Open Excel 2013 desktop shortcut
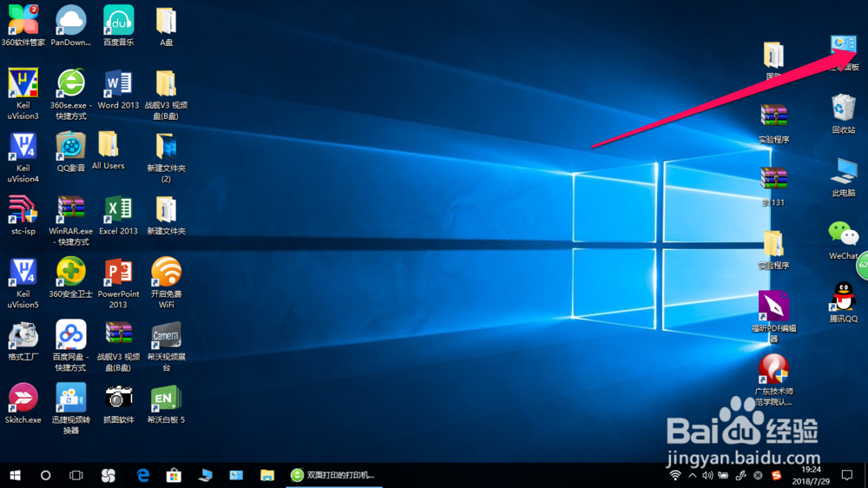868x488 pixels. click(x=118, y=209)
